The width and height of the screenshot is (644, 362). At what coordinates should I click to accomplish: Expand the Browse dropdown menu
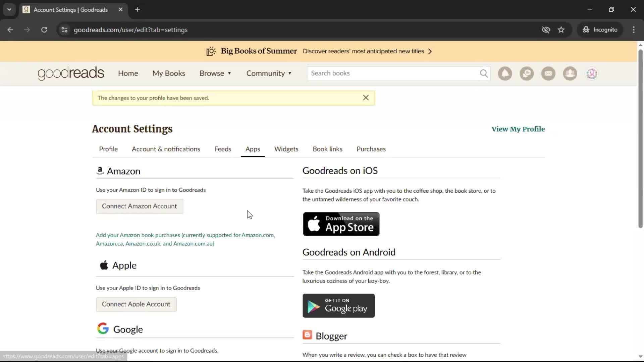click(215, 73)
